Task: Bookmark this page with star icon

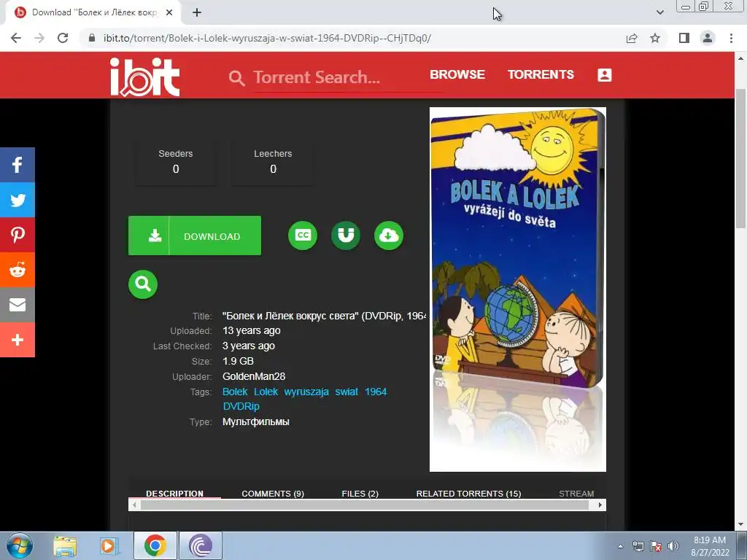Action: pos(655,38)
